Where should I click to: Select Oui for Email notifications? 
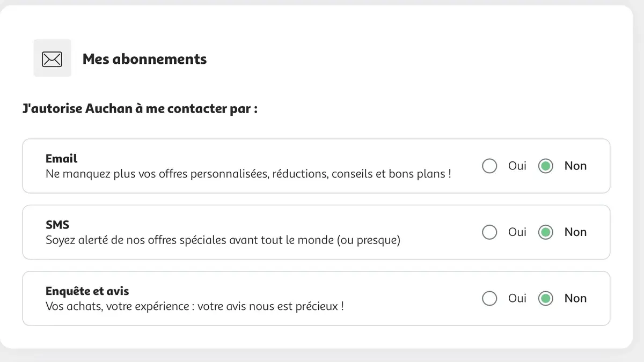(489, 166)
